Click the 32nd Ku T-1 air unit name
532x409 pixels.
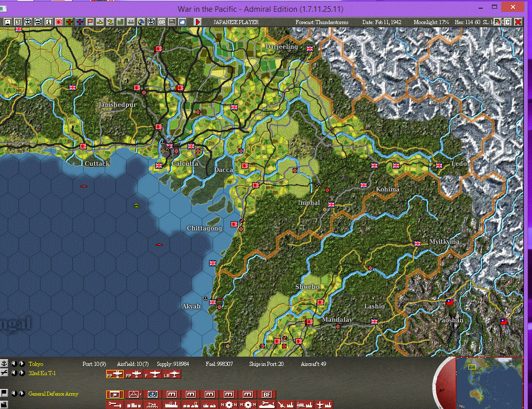coord(42,373)
